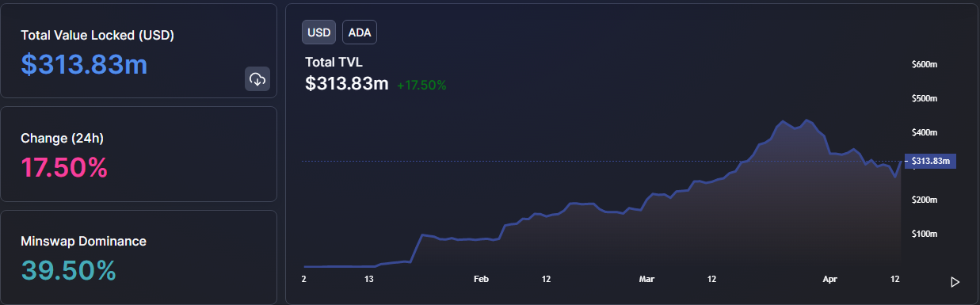Click the $400m y-axis label

(925, 132)
